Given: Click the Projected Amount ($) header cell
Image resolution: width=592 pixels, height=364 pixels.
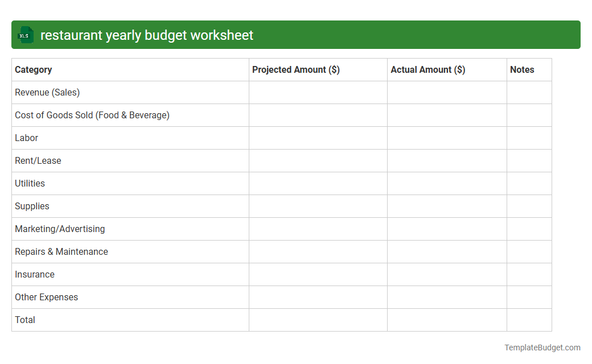Looking at the screenshot, I should (x=295, y=69).
